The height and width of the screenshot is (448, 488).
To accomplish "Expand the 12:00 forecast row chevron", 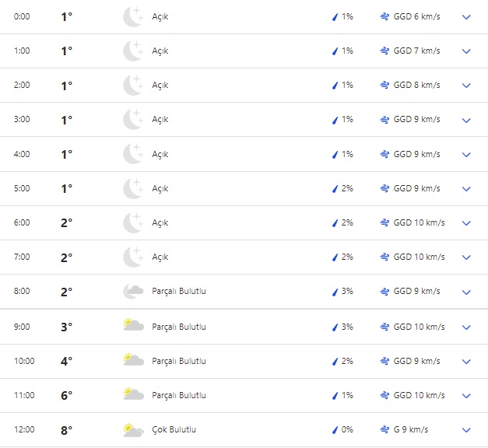I will click(x=466, y=430).
